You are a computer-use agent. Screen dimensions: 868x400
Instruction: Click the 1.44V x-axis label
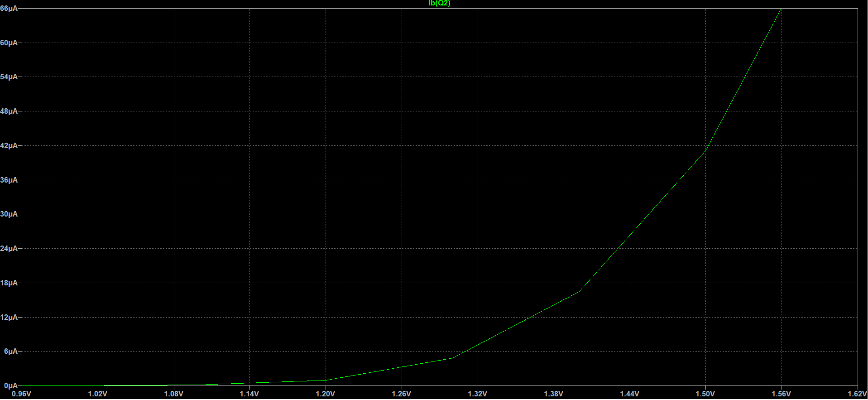(630, 394)
